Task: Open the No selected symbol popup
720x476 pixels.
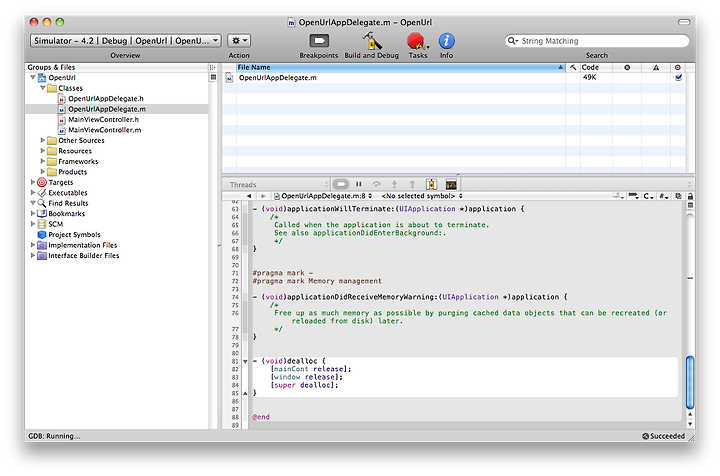Action: coord(422,196)
